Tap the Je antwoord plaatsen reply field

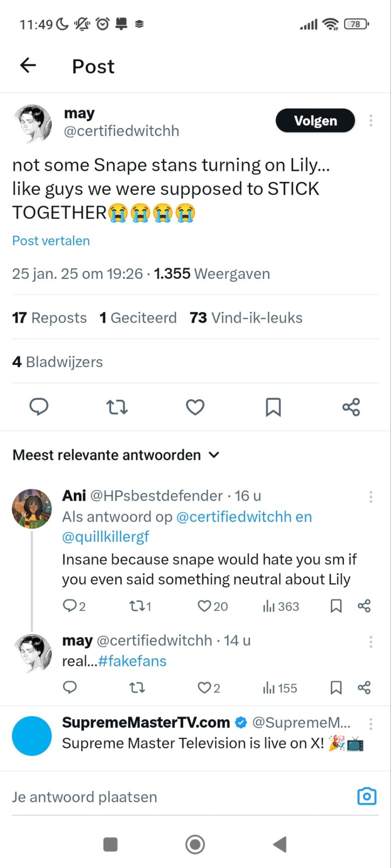(x=136, y=797)
